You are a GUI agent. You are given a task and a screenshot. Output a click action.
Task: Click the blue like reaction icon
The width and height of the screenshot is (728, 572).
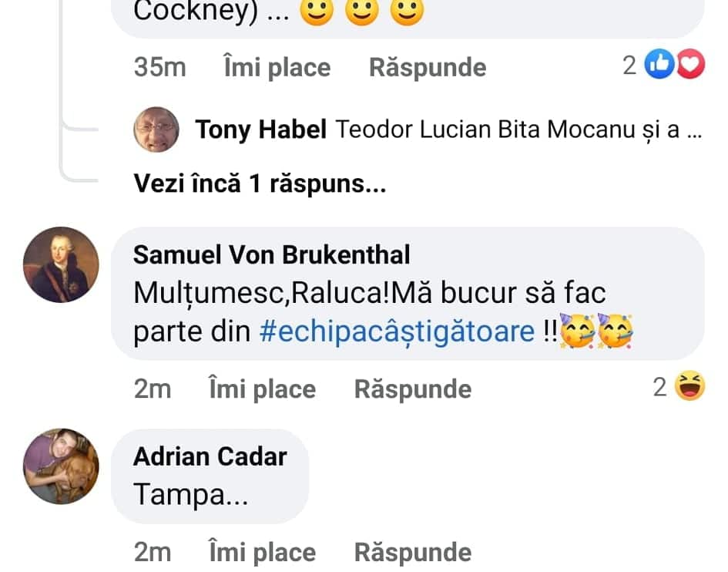(658, 67)
